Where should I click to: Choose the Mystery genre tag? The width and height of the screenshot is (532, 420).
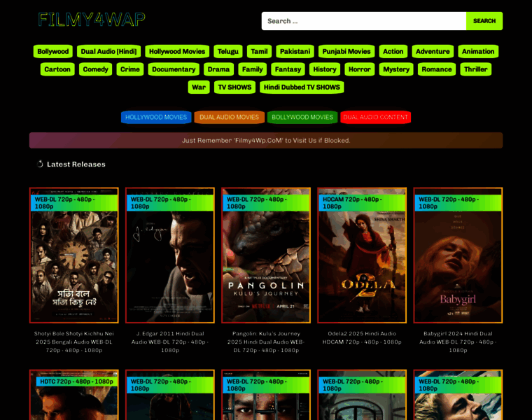(396, 69)
